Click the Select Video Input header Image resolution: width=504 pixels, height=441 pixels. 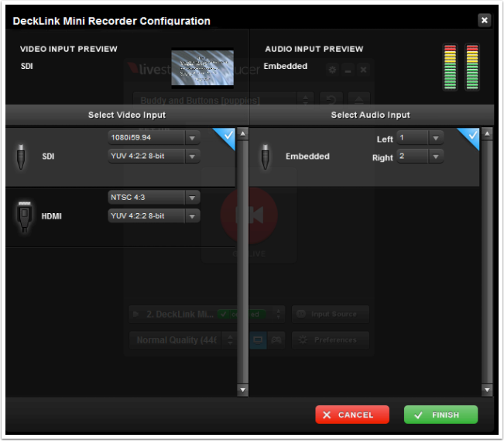click(x=127, y=115)
